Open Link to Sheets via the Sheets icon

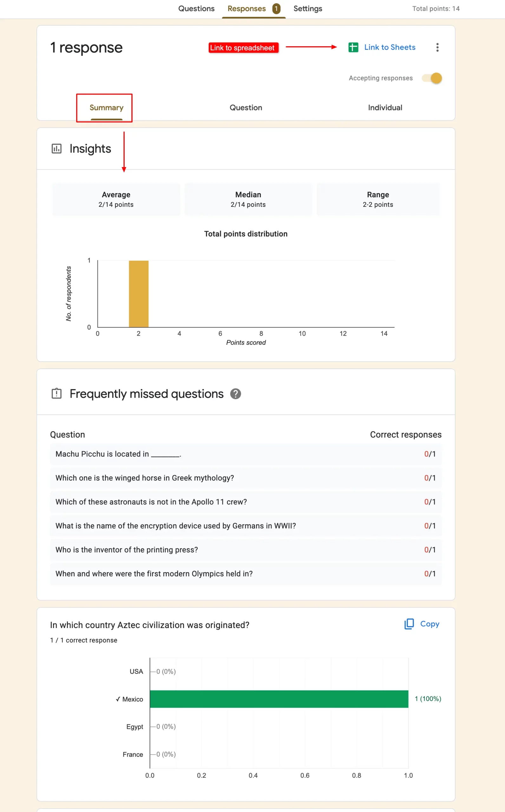(353, 47)
